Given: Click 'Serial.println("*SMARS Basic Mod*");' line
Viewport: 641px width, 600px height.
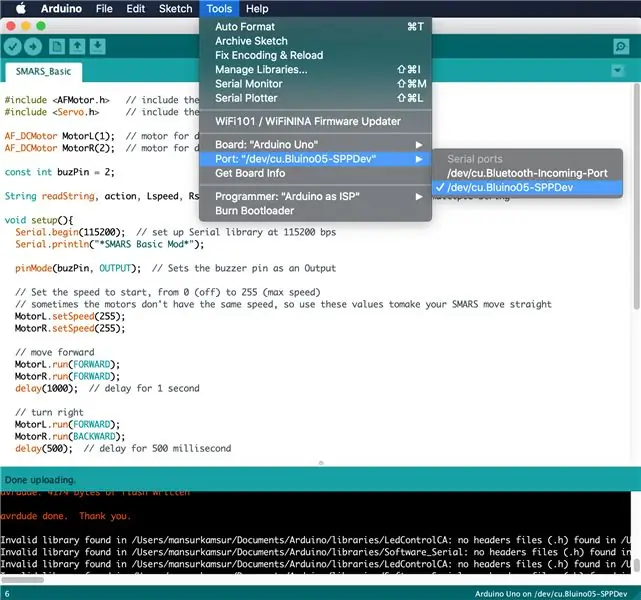Looking at the screenshot, I should coord(110,244).
